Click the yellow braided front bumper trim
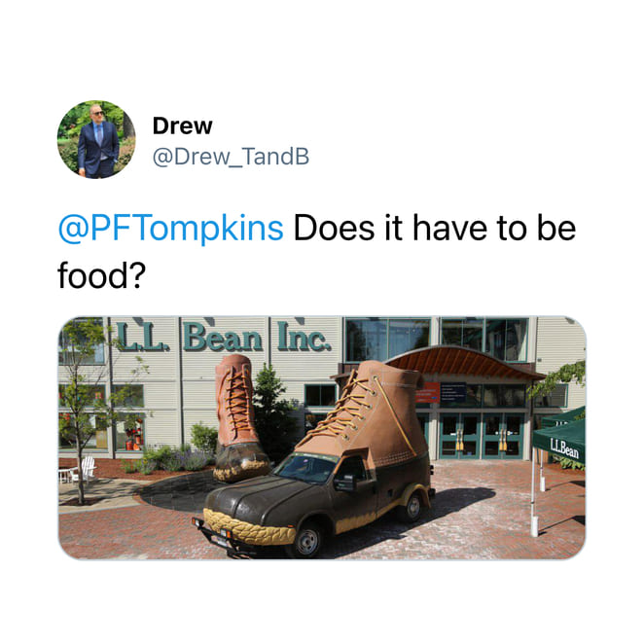Viewport: 644px width, 644px height. point(249,528)
